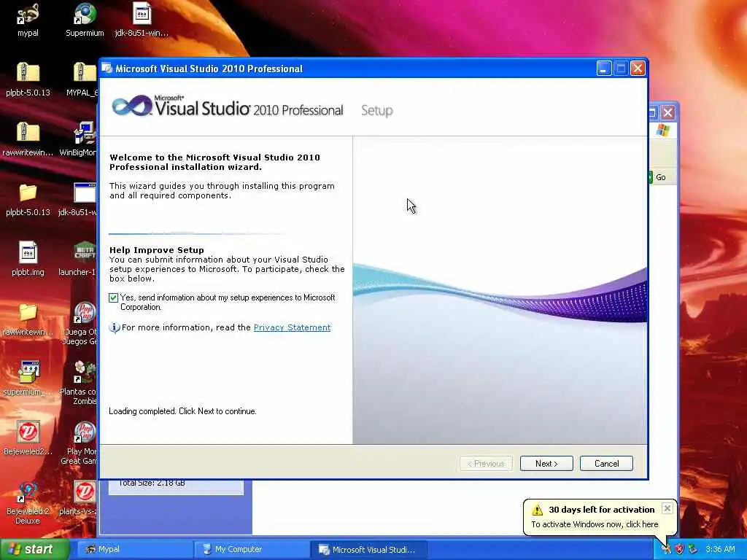Click the info icon beside Privacy Statement
The image size is (747, 560).
point(115,327)
